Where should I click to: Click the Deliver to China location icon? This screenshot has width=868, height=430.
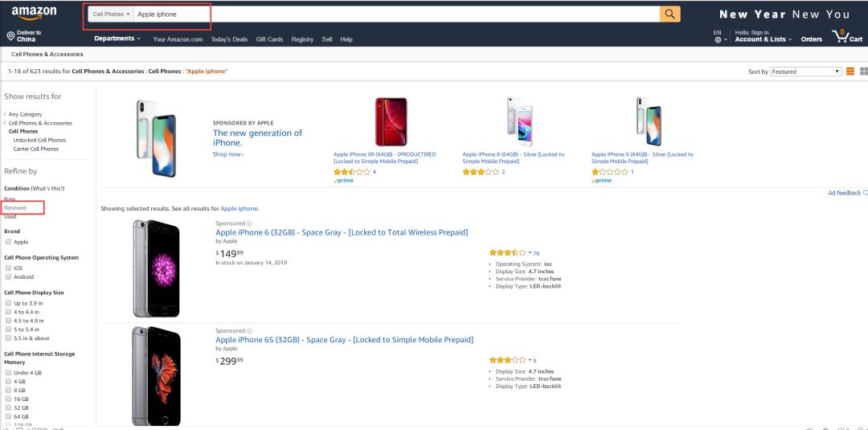coord(10,36)
